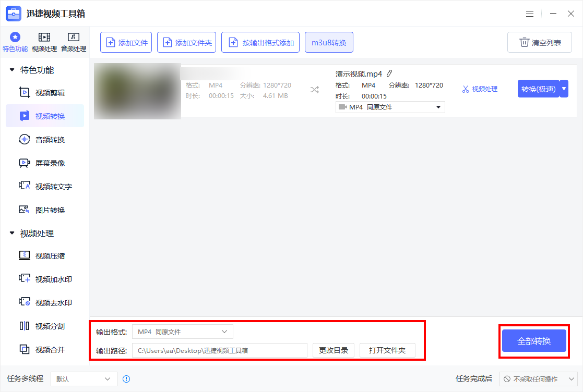
Task: Open the file row MP4 同原文件 dropdown
Action: click(x=390, y=107)
